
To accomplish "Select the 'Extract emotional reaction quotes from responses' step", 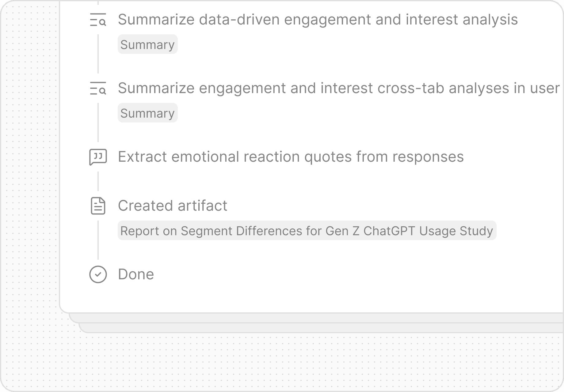I will 291,157.
